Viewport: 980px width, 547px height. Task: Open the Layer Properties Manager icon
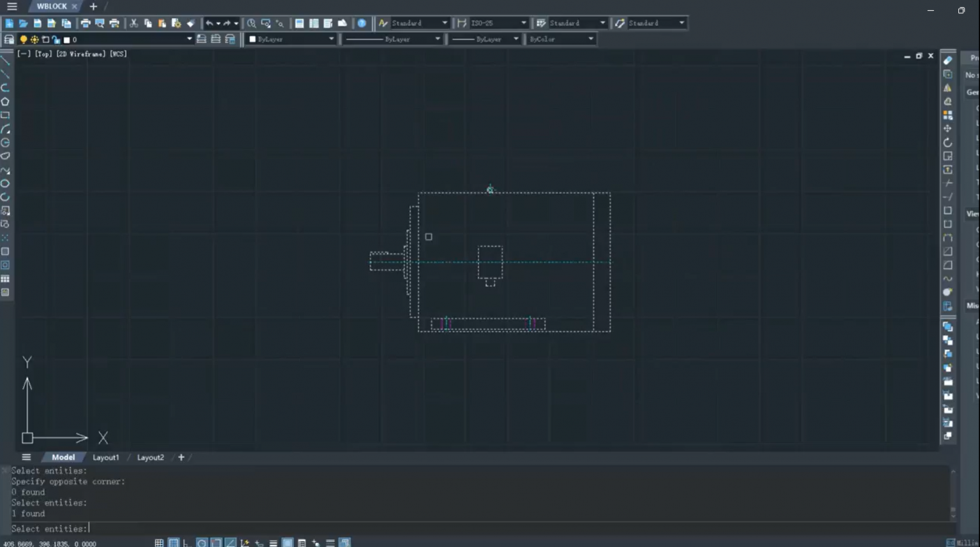(9, 40)
